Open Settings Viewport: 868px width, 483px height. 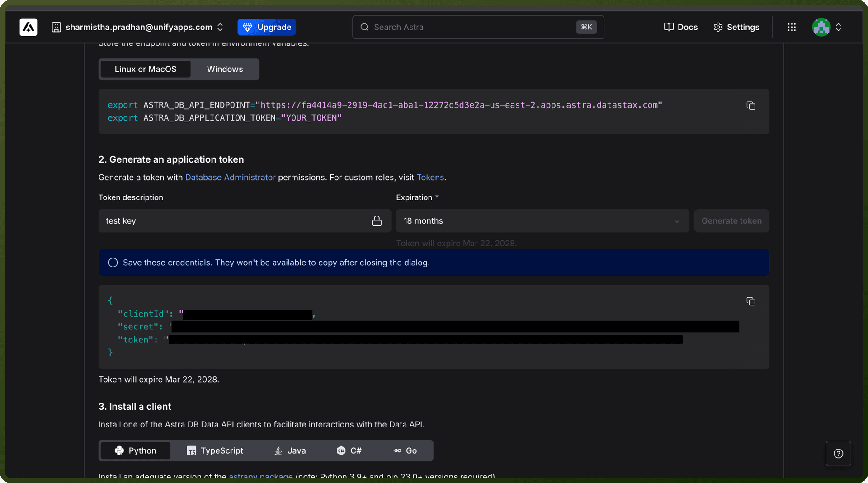[736, 27]
